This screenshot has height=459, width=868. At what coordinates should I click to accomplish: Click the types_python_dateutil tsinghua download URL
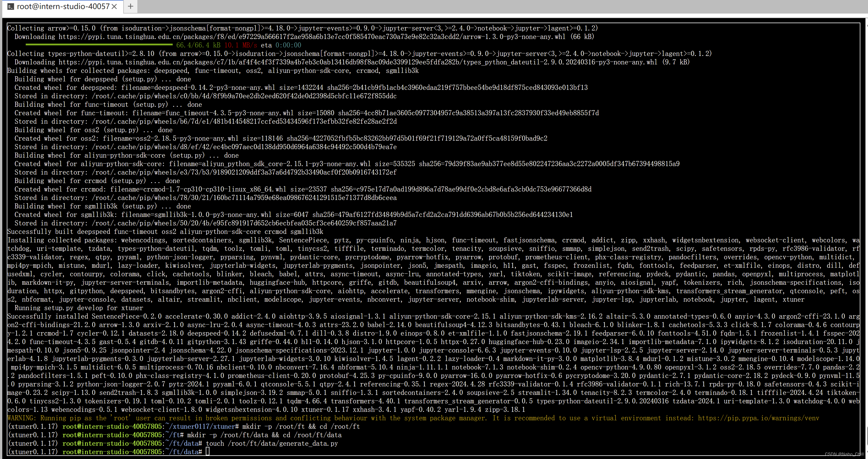pyautogui.click(x=357, y=62)
